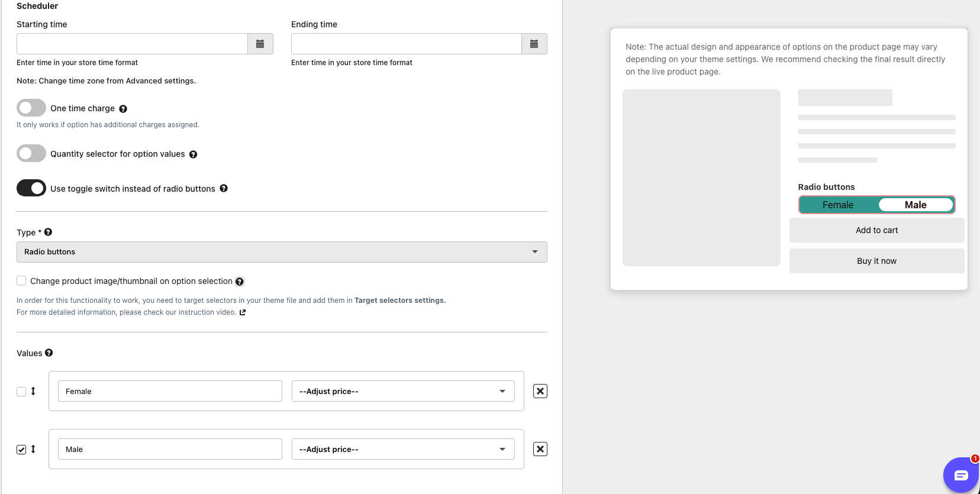Screen dimensions: 980x494
Task: Open Target selectors settings link
Action: pos(400,301)
